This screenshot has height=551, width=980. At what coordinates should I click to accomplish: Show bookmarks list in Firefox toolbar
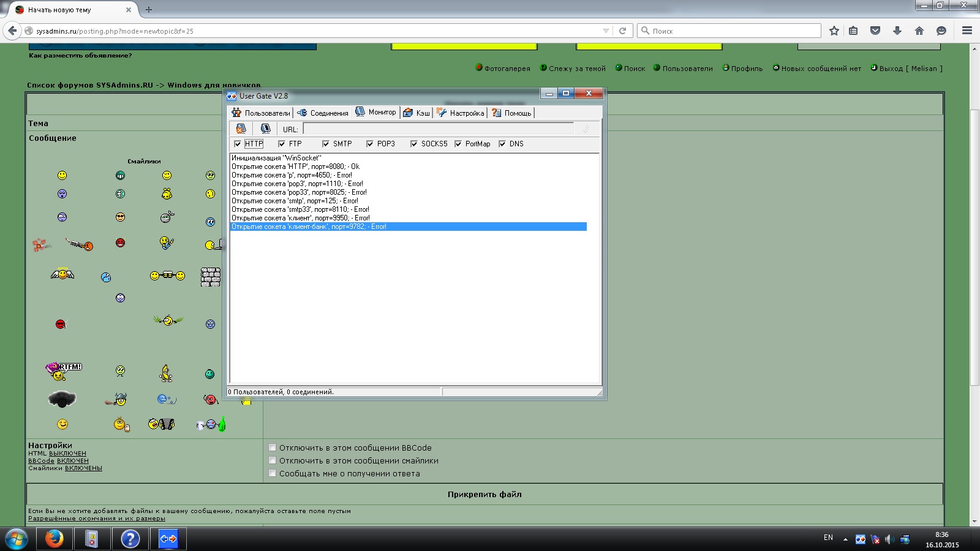point(853,31)
